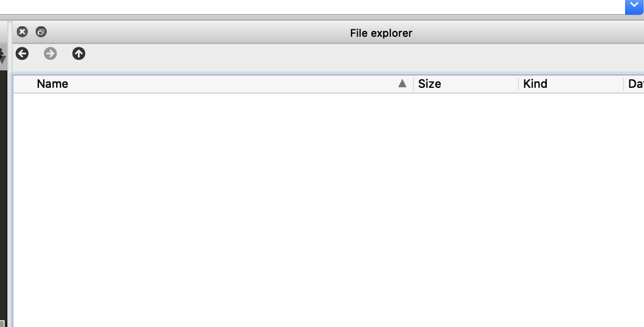Navigate back to the previous folder
Screen dimensions: 644x327
(x=22, y=53)
